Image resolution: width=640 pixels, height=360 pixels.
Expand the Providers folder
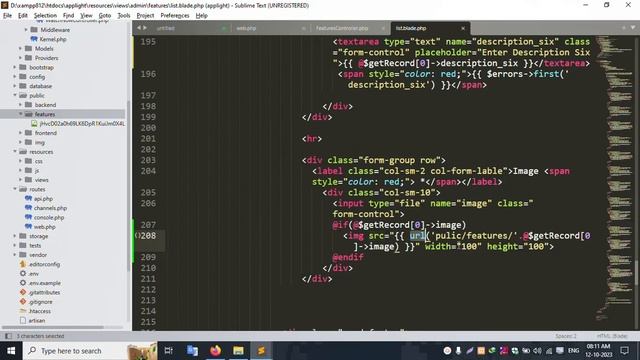(x=20, y=58)
